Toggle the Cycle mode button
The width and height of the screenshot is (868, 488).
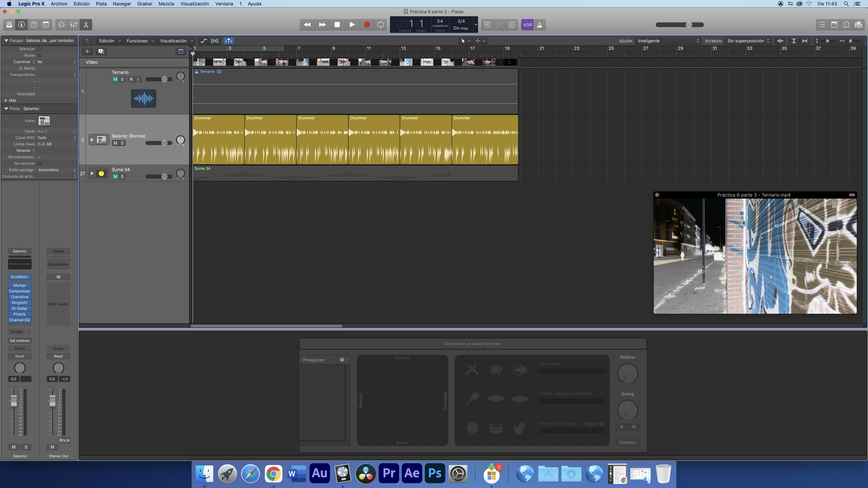380,25
